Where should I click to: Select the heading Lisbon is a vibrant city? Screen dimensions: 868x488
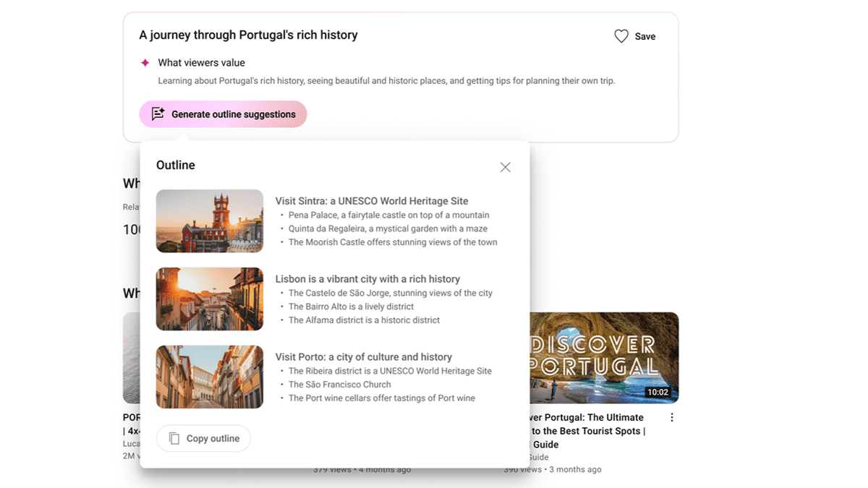tap(367, 279)
